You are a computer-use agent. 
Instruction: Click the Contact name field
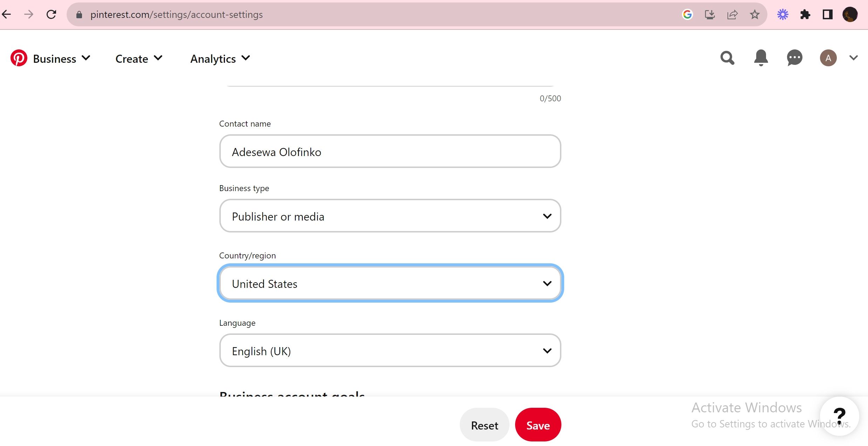point(390,151)
